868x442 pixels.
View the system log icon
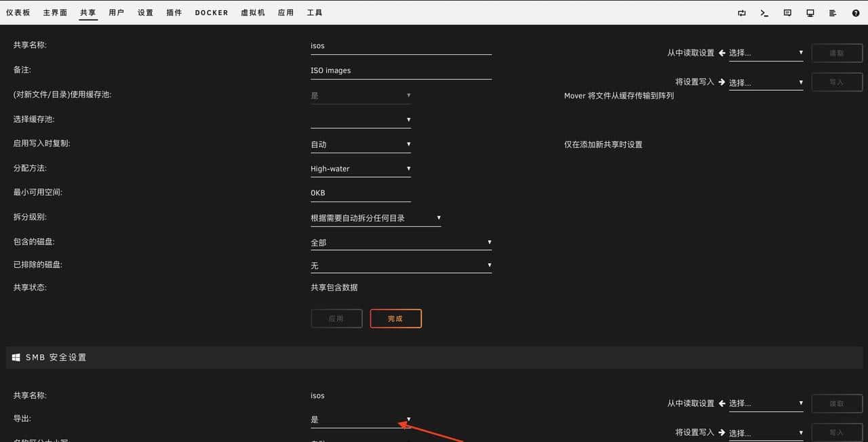point(833,12)
